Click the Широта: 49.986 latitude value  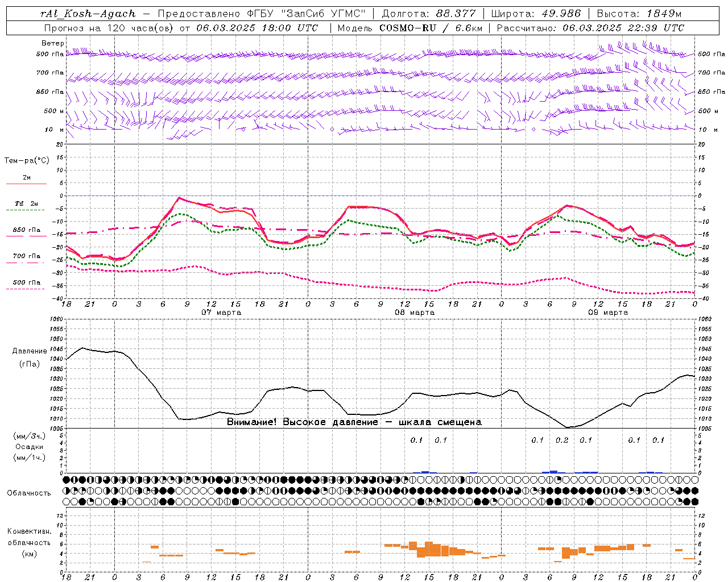[x=536, y=14]
